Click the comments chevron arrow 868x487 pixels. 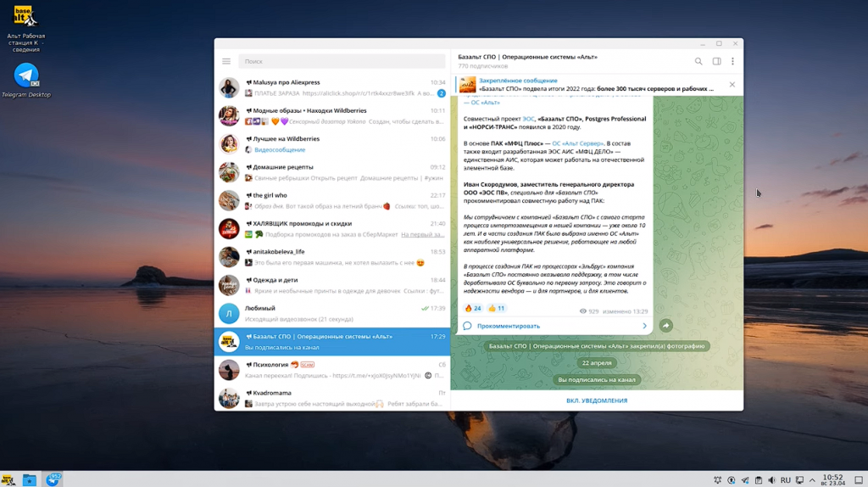[x=644, y=326]
